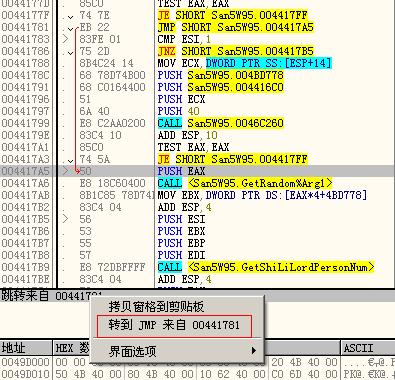The width and height of the screenshot is (395, 380).
Task: Expand the submenu arrow beside 界面选项
Action: [x=254, y=351]
